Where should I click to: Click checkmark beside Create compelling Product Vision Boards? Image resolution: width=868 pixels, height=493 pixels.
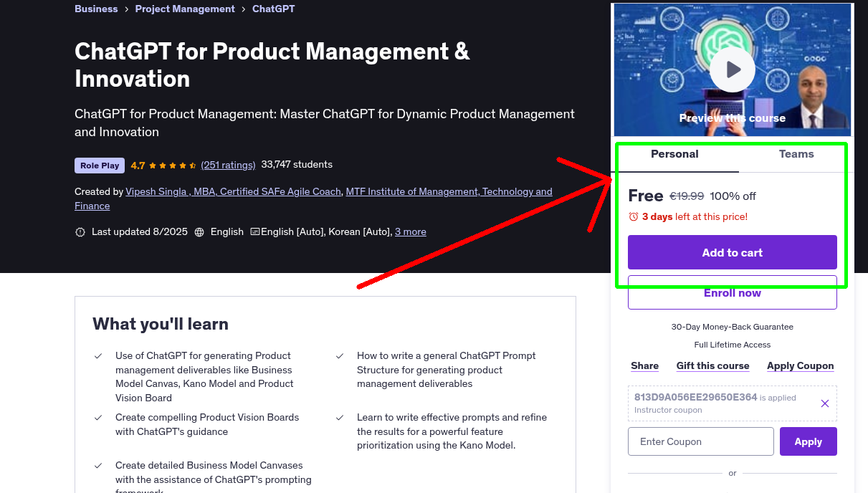[98, 418]
